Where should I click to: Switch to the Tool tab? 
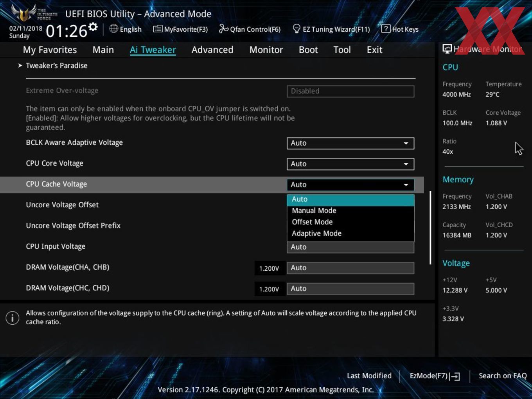pos(342,50)
